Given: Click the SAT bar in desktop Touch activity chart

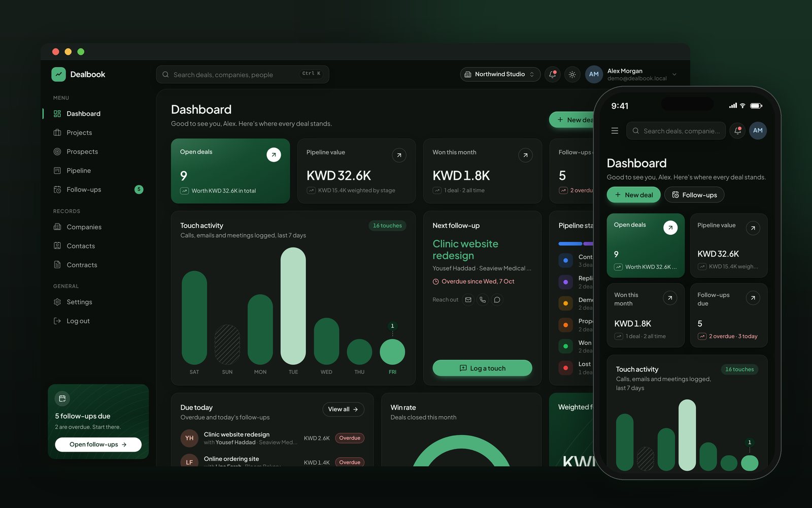Looking at the screenshot, I should pos(194,317).
